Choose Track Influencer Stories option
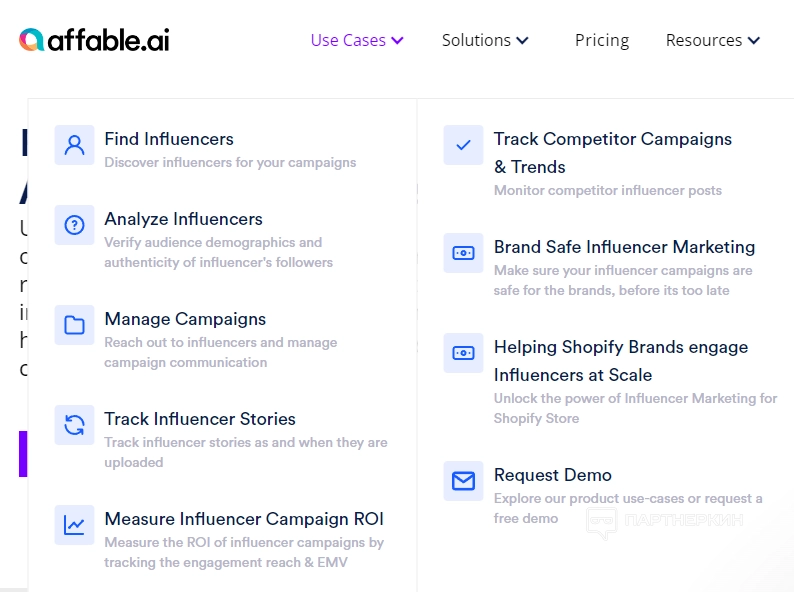 [x=200, y=419]
